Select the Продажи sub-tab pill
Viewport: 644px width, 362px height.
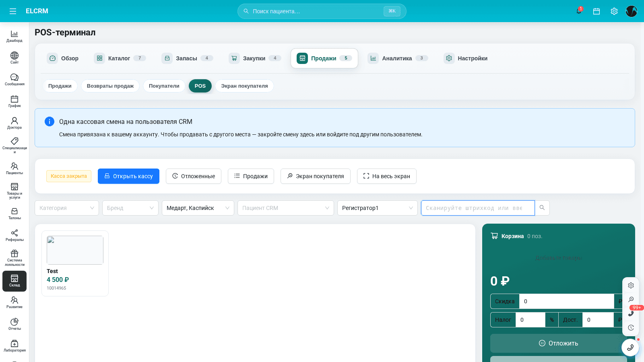coord(60,86)
